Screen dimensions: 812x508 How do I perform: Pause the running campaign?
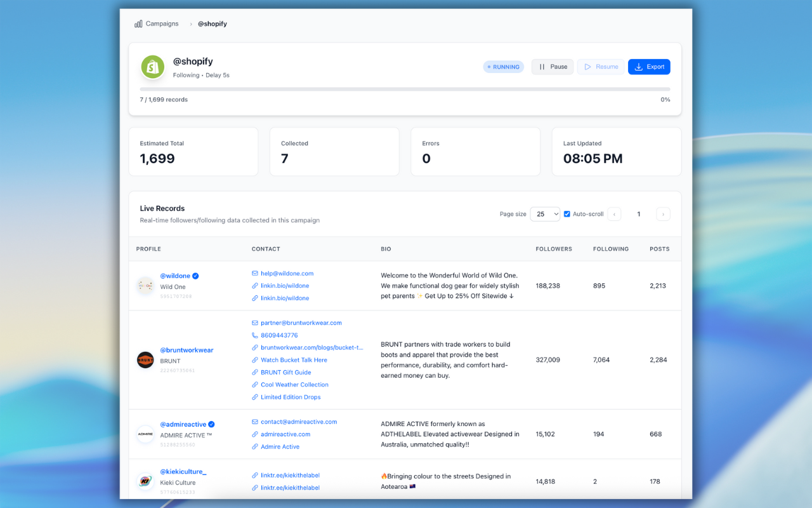[553, 67]
